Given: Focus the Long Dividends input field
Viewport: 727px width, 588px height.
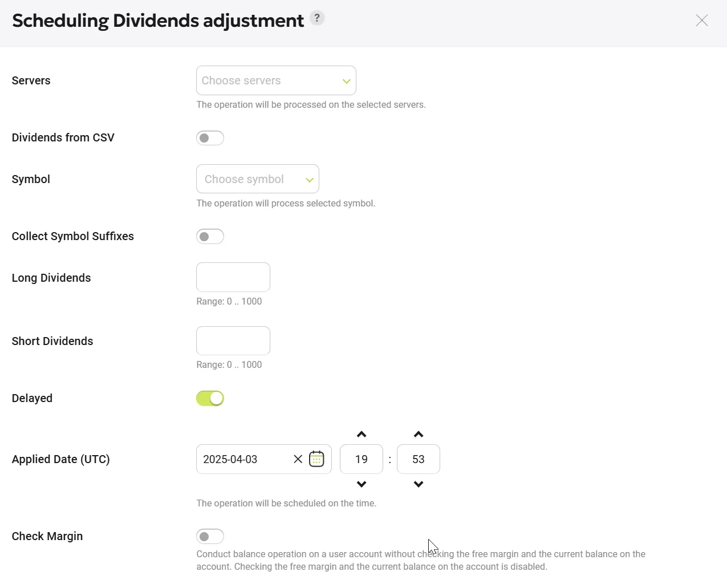Looking at the screenshot, I should tap(233, 277).
